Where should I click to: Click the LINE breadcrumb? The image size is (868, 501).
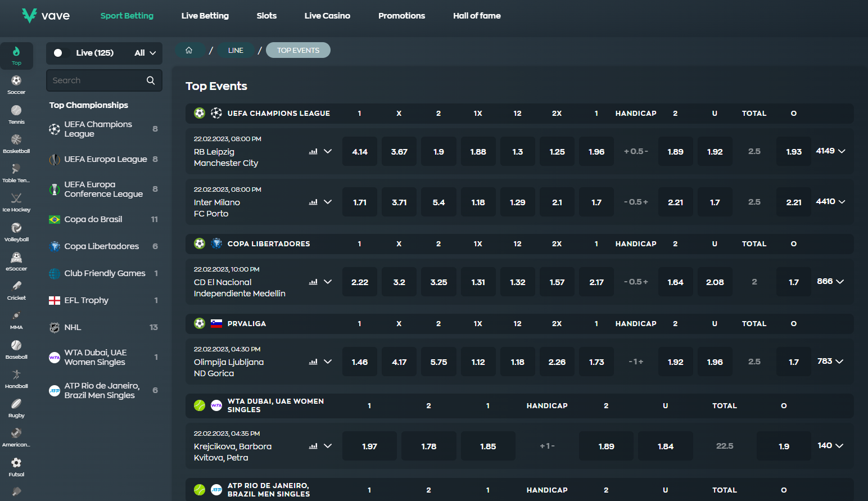(236, 50)
